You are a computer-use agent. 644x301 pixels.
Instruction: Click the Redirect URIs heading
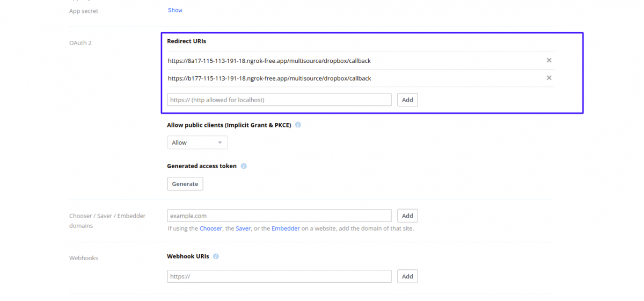(186, 41)
